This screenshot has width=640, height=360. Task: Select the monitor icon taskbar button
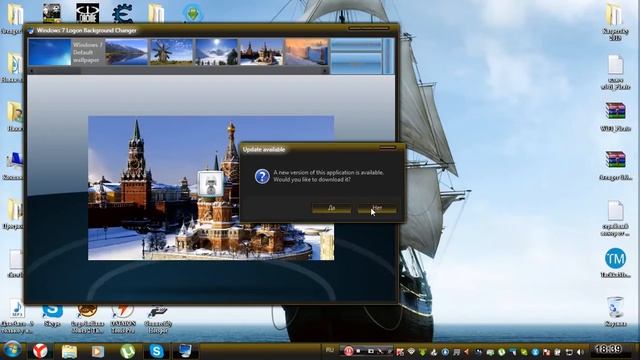185,351
